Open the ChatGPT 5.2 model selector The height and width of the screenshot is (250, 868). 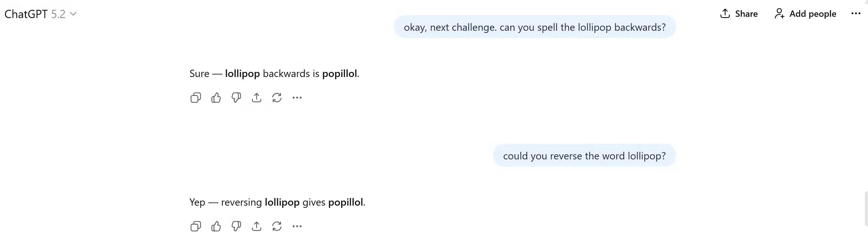click(41, 14)
